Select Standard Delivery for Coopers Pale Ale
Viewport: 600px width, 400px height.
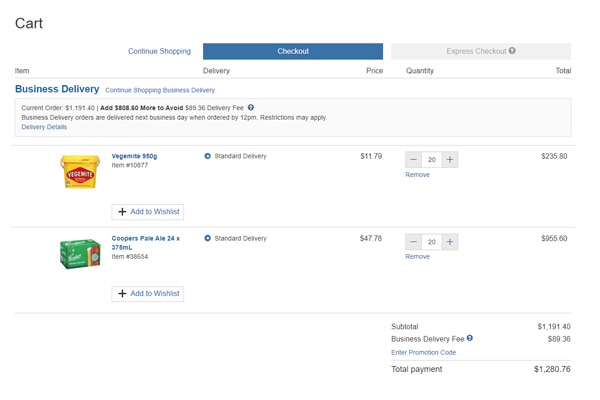(207, 238)
